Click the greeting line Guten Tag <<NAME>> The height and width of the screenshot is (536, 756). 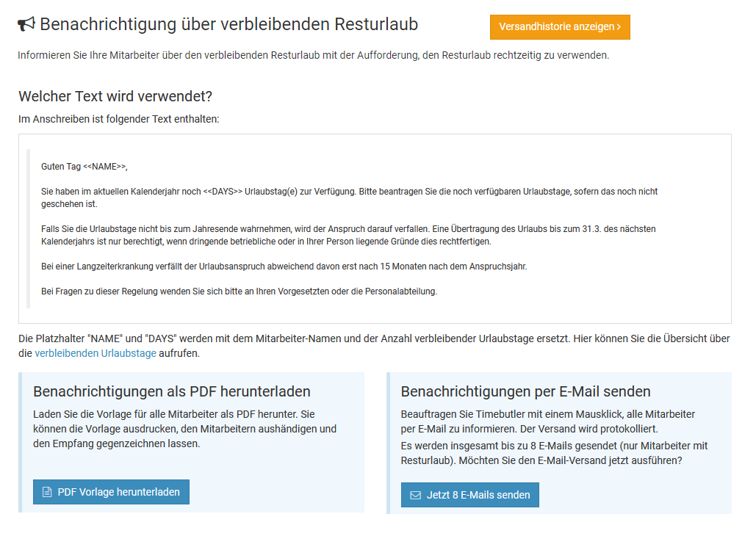84,167
